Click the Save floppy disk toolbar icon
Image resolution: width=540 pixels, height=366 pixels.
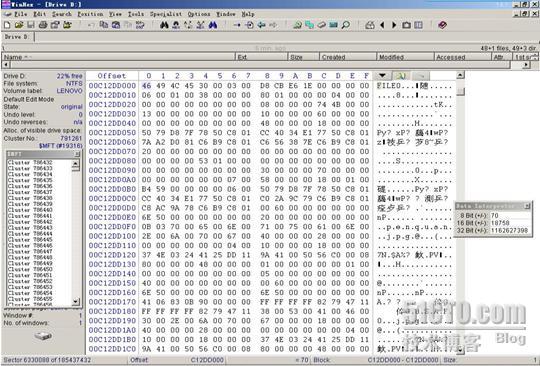click(x=31, y=25)
